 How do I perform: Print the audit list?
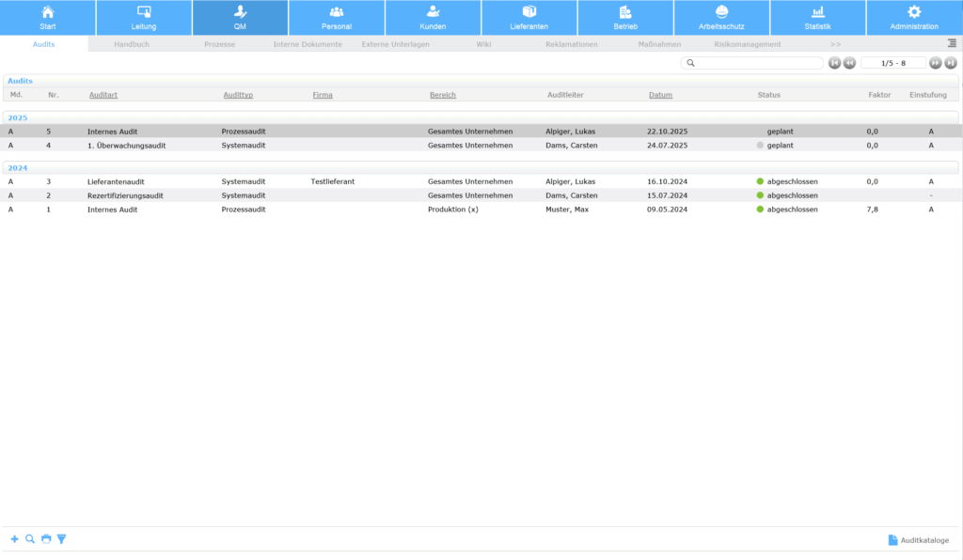[46, 539]
